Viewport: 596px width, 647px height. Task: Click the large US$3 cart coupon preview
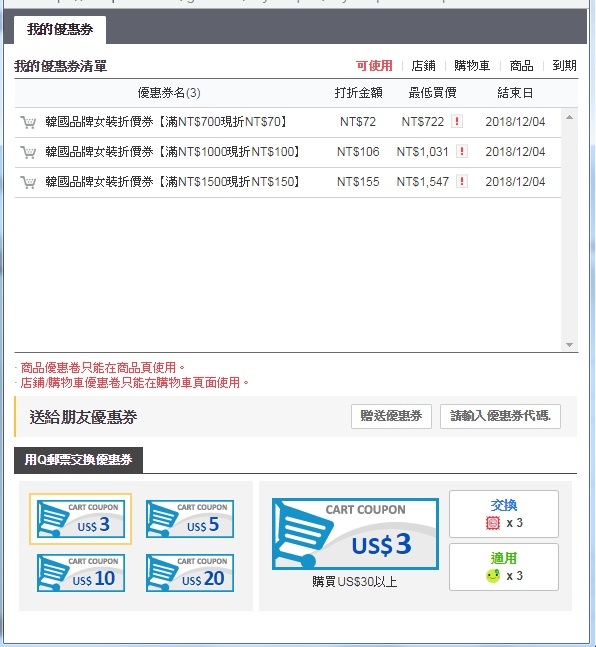pyautogui.click(x=355, y=534)
